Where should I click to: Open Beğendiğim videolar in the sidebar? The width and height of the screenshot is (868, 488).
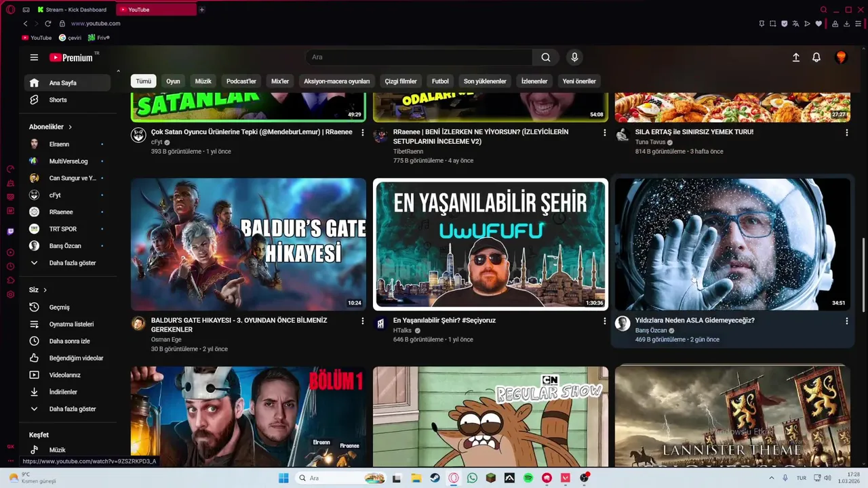[67, 359]
